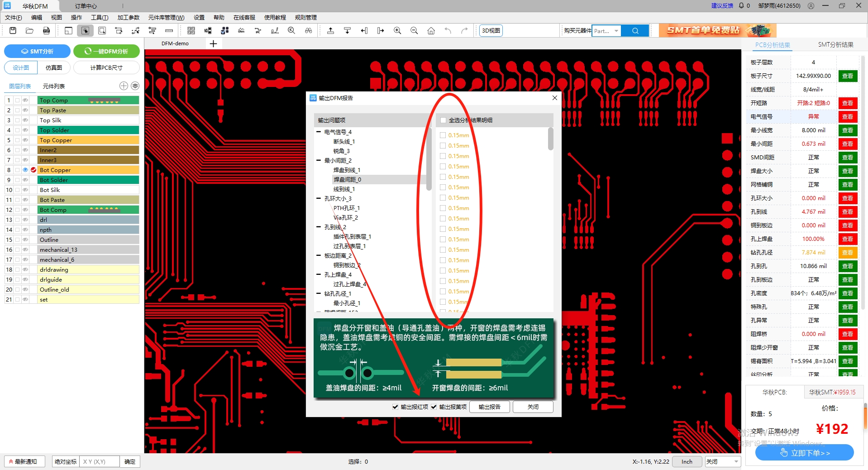The image size is (868, 470).
Task: Click the zoom in magnifier icon
Action: [397, 31]
